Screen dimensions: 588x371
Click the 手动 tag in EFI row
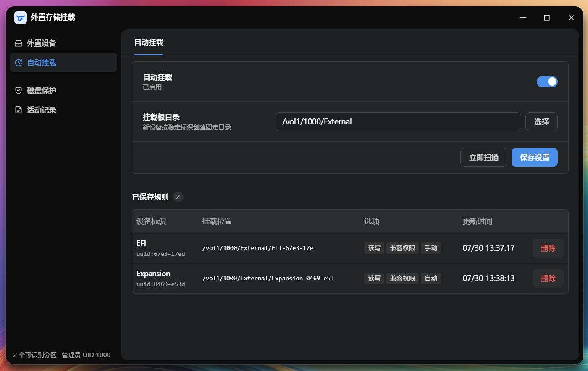pyautogui.click(x=431, y=248)
